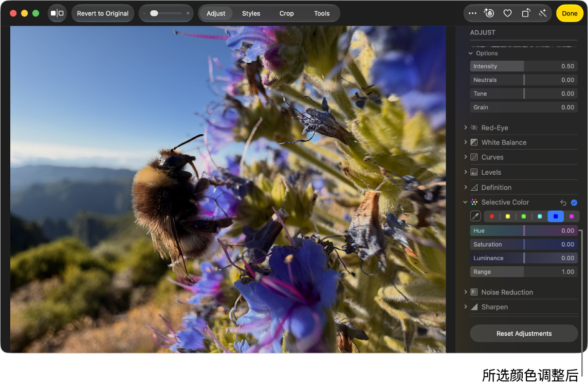
Task: Switch to the Adjust tab
Action: (x=216, y=13)
